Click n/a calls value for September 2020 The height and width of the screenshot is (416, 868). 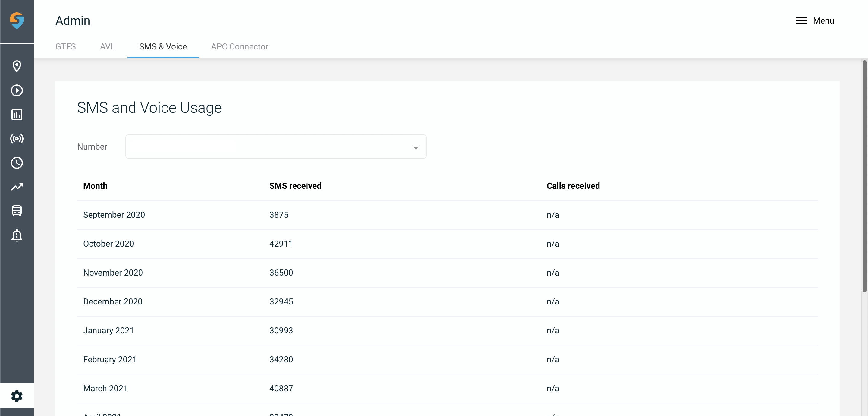click(x=553, y=215)
